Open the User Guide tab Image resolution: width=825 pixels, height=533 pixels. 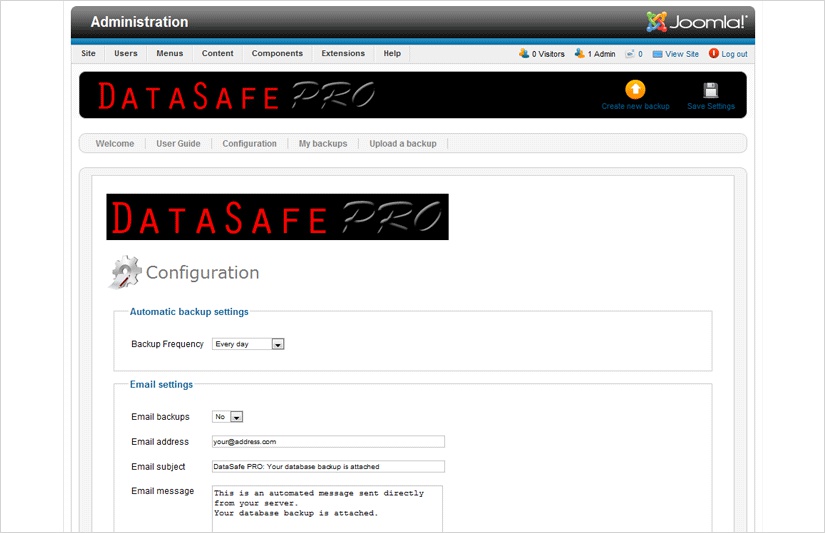[x=178, y=144]
